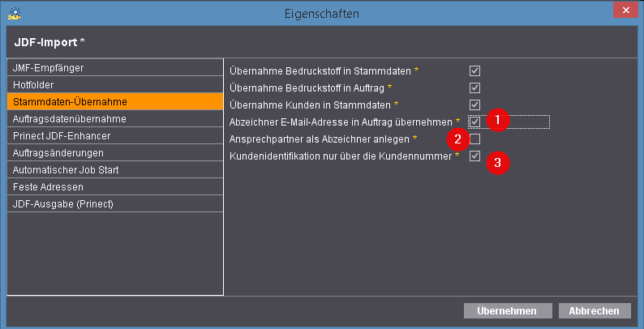Open Prinect JDF-Enhancer settings
The width and height of the screenshot is (644, 329).
pos(115,136)
